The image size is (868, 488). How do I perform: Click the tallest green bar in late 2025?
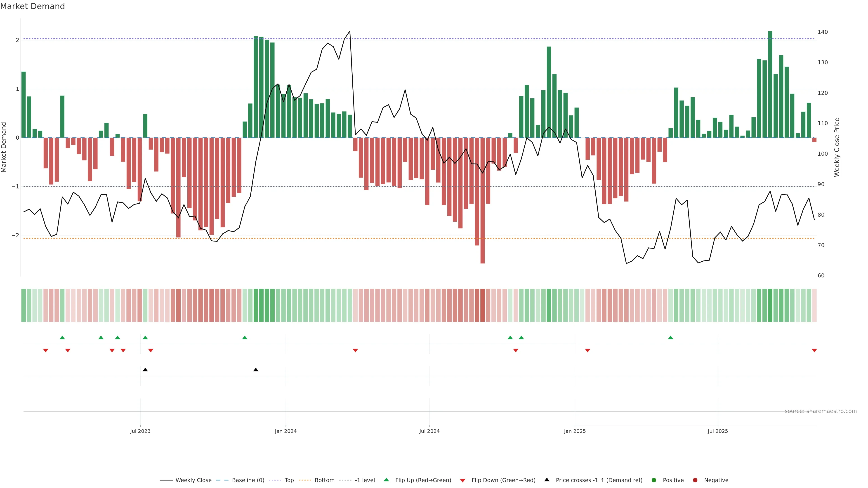point(770,84)
